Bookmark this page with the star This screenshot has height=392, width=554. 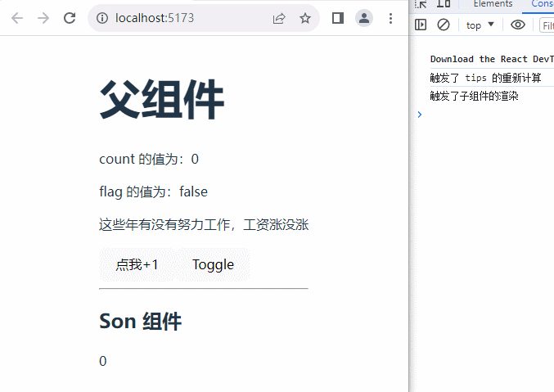[x=305, y=18]
